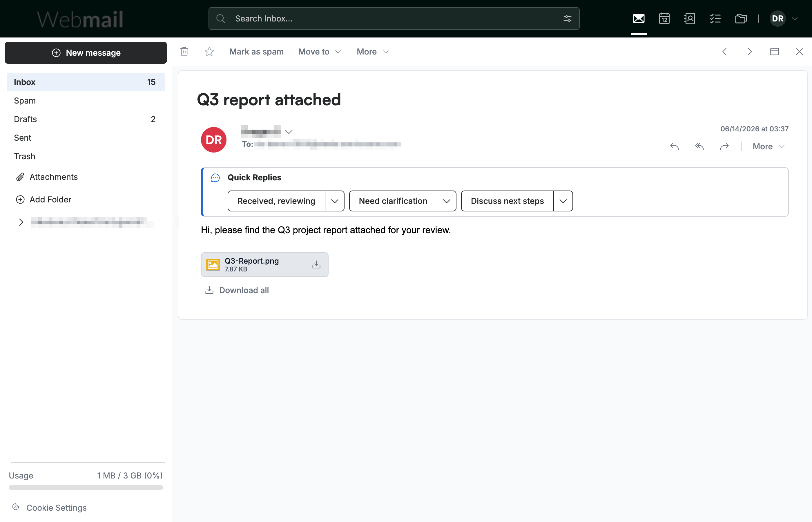Open the Tasks checklist icon in top bar

715,18
